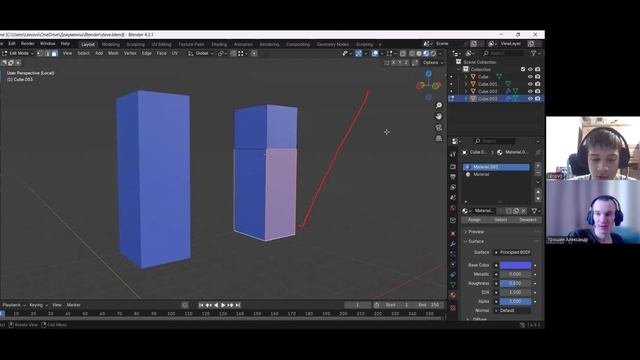Open the Mesh menu in viewport header
This screenshot has height=360, width=640.
point(113,53)
